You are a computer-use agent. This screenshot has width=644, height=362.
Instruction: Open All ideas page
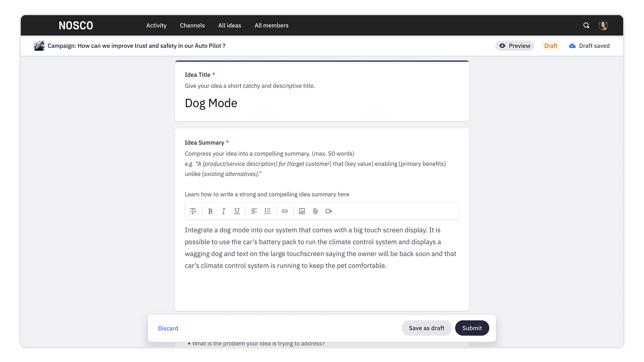pyautogui.click(x=229, y=25)
